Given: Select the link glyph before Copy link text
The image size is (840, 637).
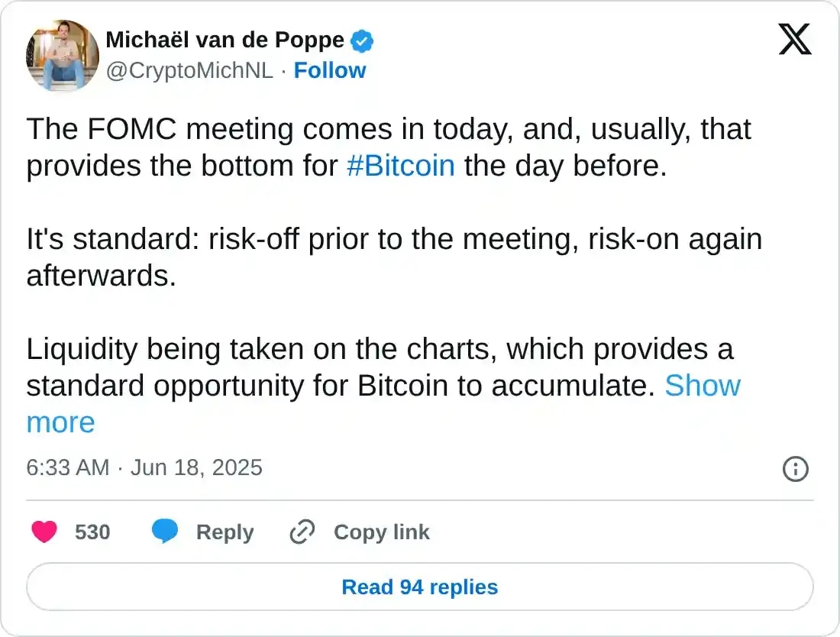Looking at the screenshot, I should (x=301, y=532).
